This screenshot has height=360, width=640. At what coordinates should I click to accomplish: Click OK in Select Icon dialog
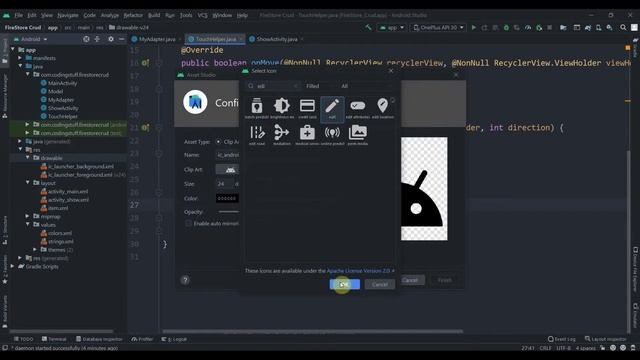pos(344,284)
